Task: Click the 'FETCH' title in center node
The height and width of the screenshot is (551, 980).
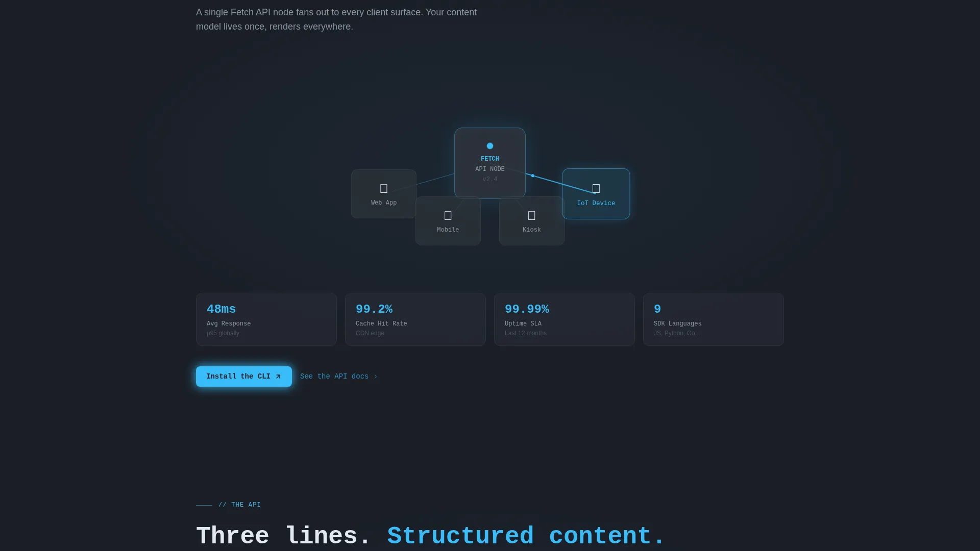Action: 490,159
